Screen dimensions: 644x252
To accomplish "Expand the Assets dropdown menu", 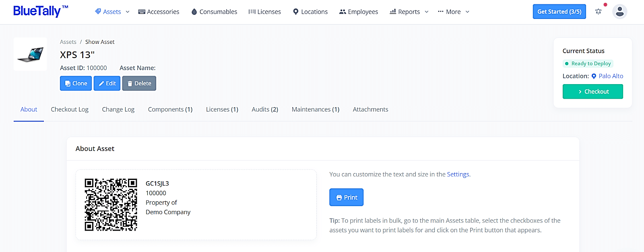I will pos(112,12).
